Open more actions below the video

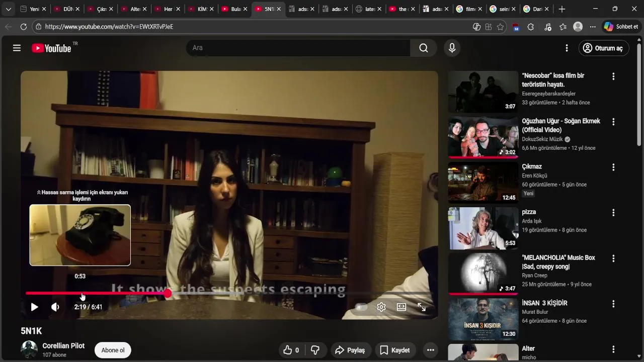click(430, 350)
